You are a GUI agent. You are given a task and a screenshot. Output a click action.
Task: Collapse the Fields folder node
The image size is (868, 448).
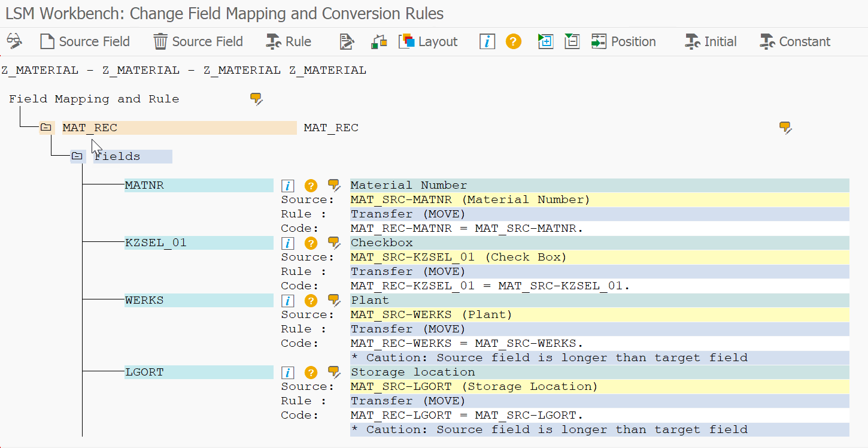[77, 156]
